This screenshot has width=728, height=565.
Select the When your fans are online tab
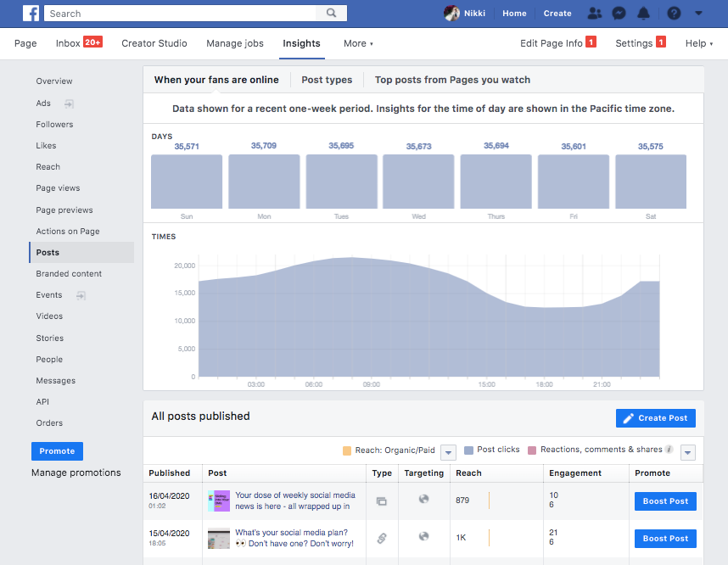click(x=216, y=80)
